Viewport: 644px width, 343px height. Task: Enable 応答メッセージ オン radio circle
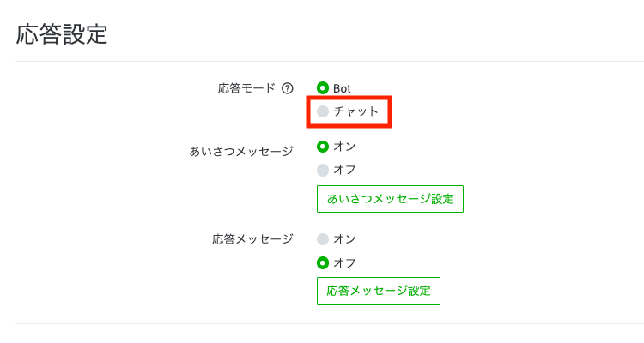[x=323, y=239]
